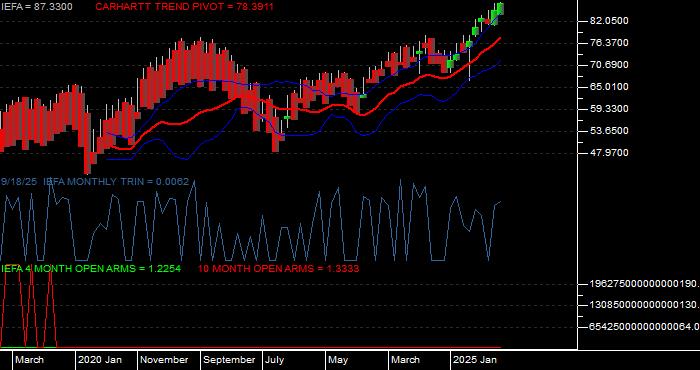Click the July date marker
This screenshot has width=700, height=370.
[275, 360]
